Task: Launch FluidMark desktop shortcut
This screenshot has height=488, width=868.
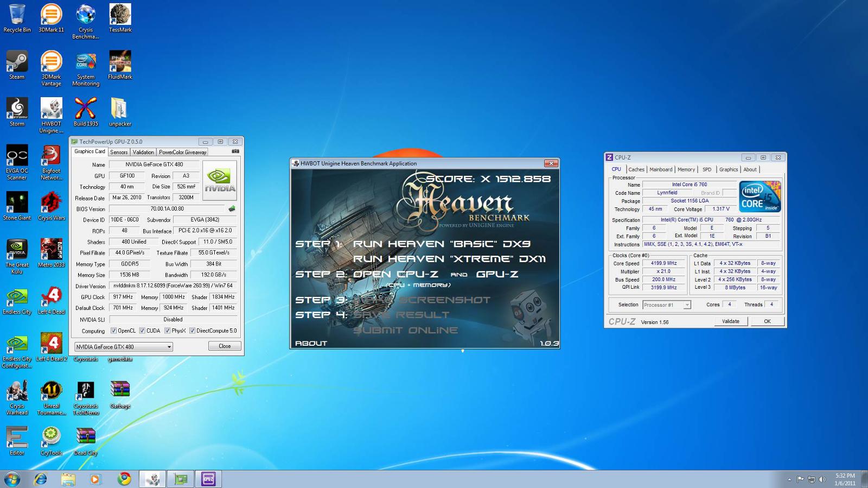Action: (120, 65)
